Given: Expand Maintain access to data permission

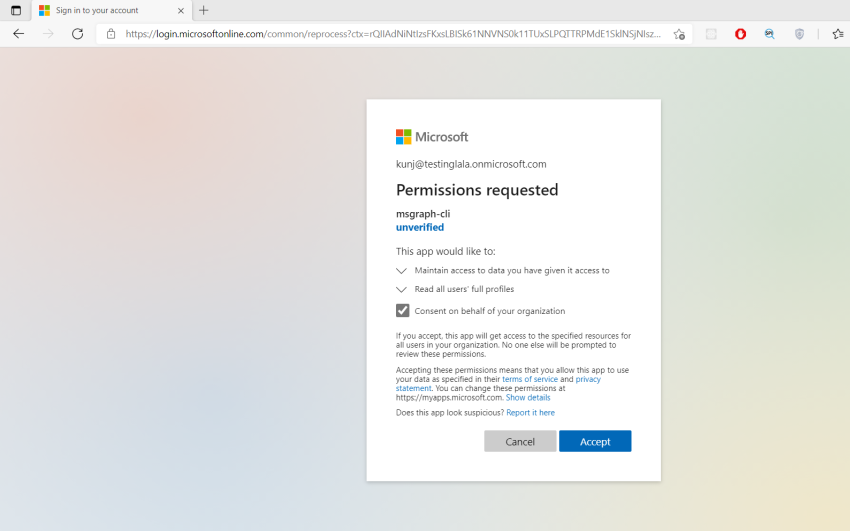Looking at the screenshot, I should (x=402, y=271).
